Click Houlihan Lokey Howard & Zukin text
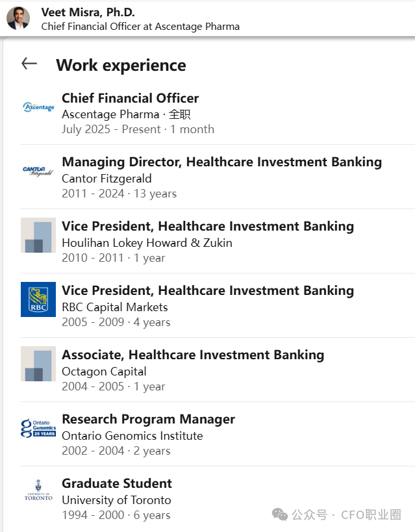 point(147,243)
